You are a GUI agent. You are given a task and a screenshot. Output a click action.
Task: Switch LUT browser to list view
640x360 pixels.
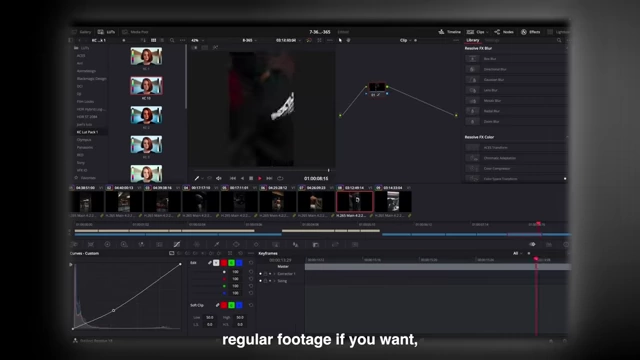[162, 40]
